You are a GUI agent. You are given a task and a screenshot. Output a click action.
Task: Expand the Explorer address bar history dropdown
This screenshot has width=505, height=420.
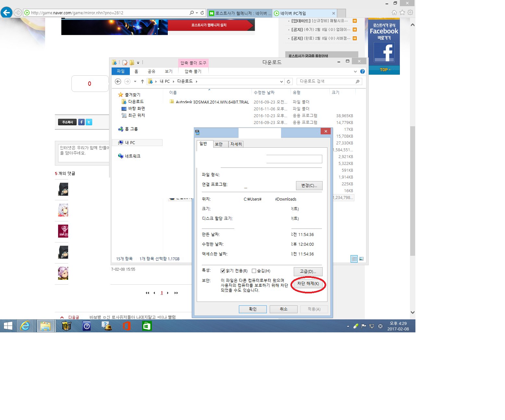281,81
